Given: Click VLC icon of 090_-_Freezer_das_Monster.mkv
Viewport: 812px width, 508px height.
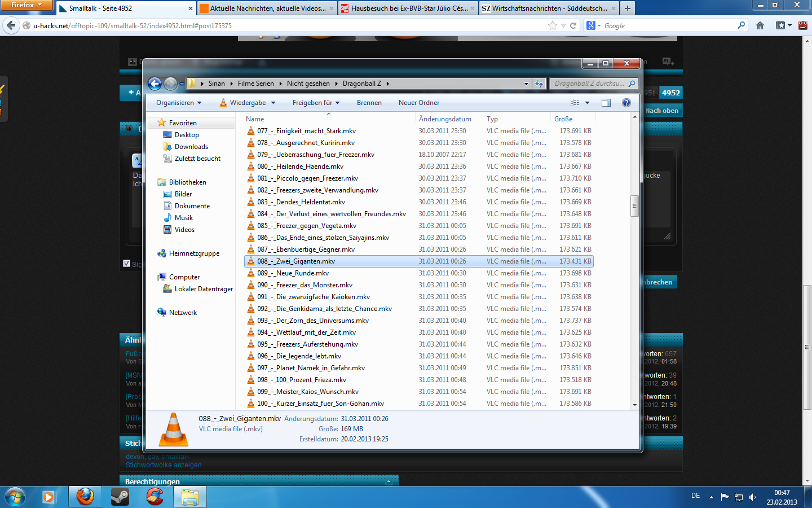Looking at the screenshot, I should [251, 285].
